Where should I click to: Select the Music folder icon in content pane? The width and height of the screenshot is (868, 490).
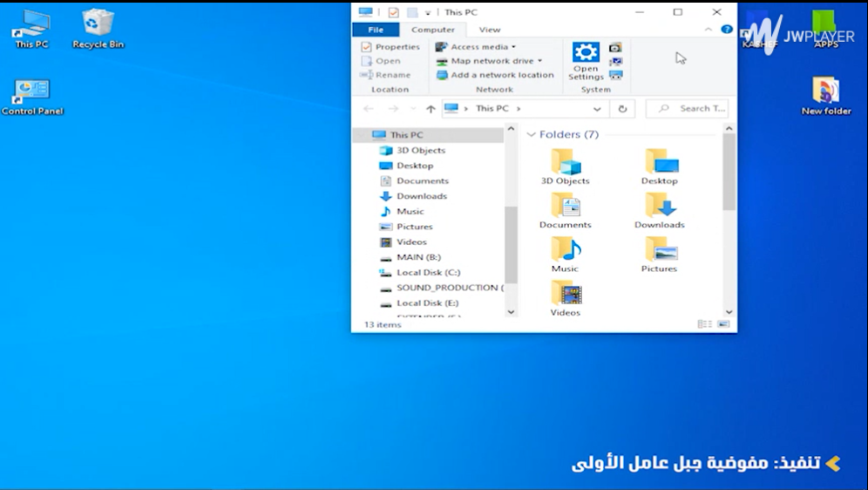(566, 254)
